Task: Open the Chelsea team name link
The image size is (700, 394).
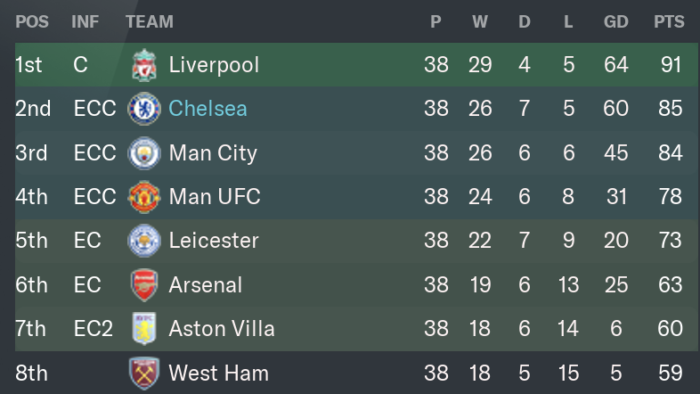Action: point(208,108)
